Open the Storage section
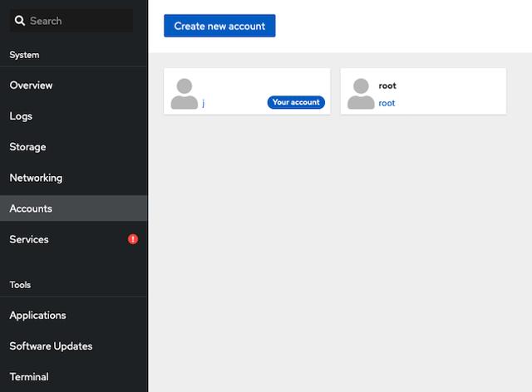 coord(27,147)
